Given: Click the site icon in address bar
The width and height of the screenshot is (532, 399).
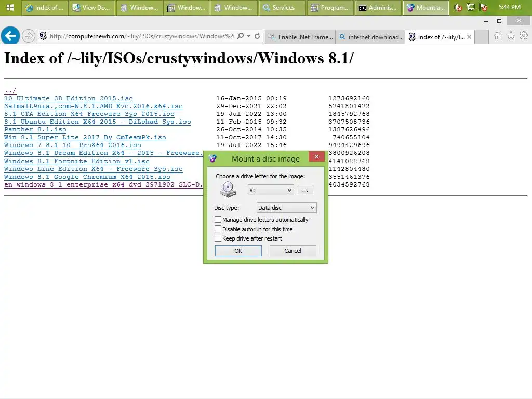Looking at the screenshot, I should pyautogui.click(x=43, y=36).
